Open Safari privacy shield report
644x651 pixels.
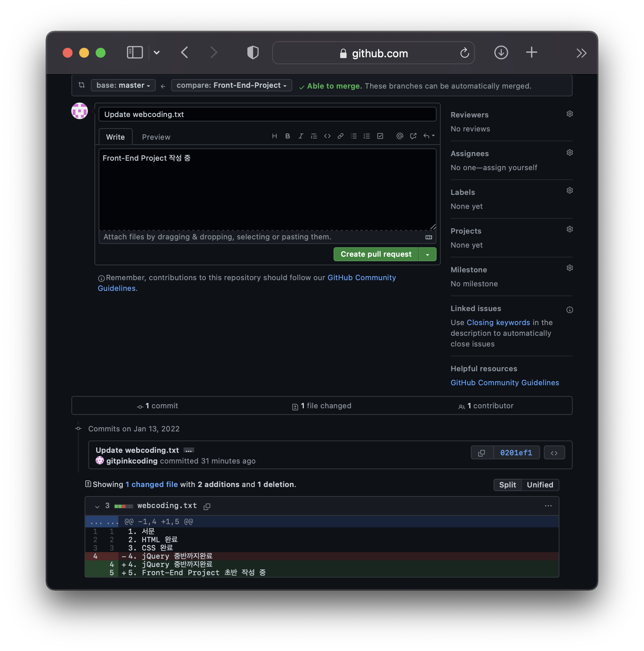(x=253, y=52)
